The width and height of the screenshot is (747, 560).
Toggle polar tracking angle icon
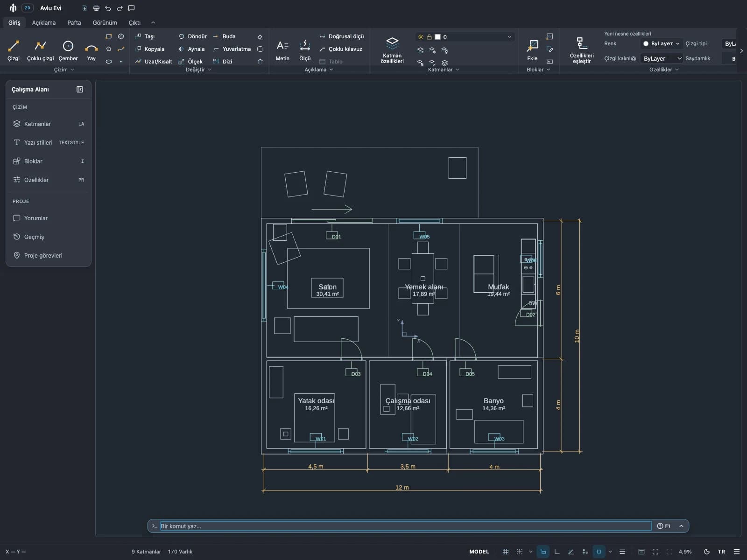point(571,552)
